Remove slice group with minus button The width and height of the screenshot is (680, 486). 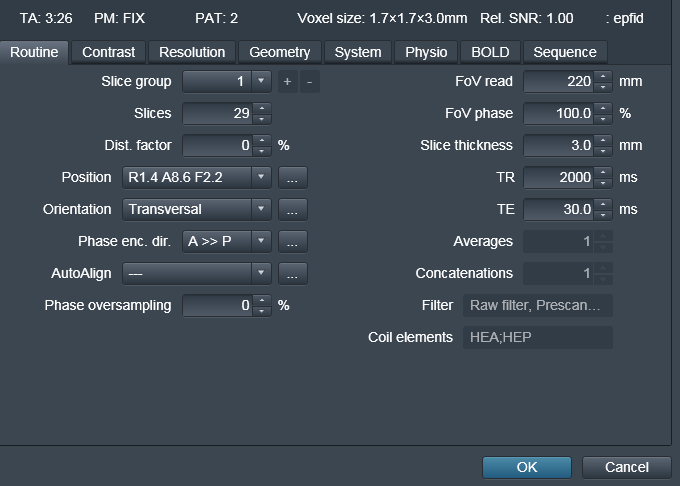[x=310, y=82]
